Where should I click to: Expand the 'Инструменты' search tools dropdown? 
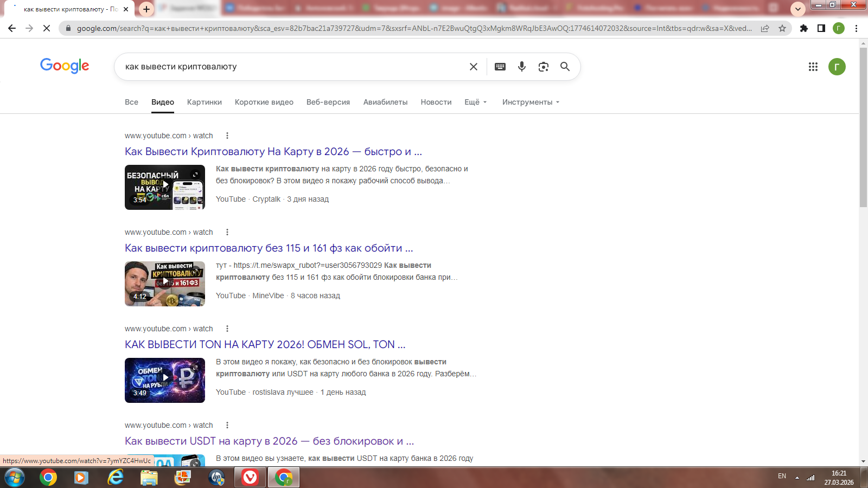click(x=531, y=102)
